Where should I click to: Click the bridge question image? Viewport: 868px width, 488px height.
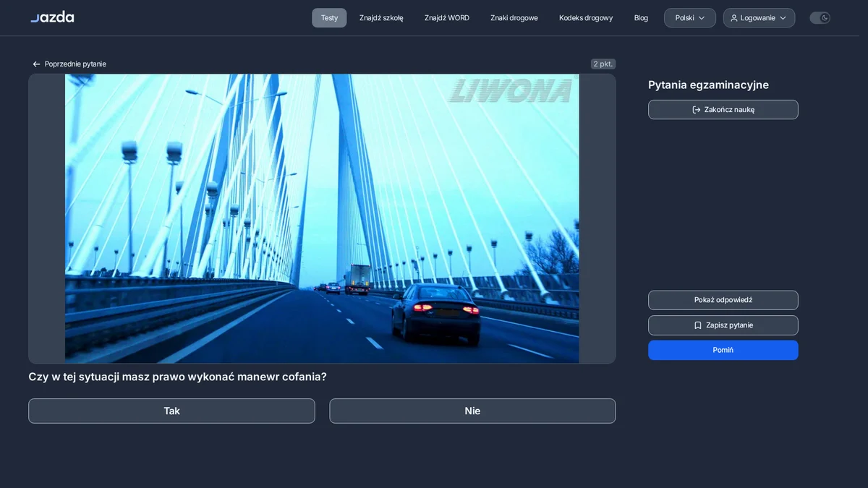pyautogui.click(x=322, y=218)
